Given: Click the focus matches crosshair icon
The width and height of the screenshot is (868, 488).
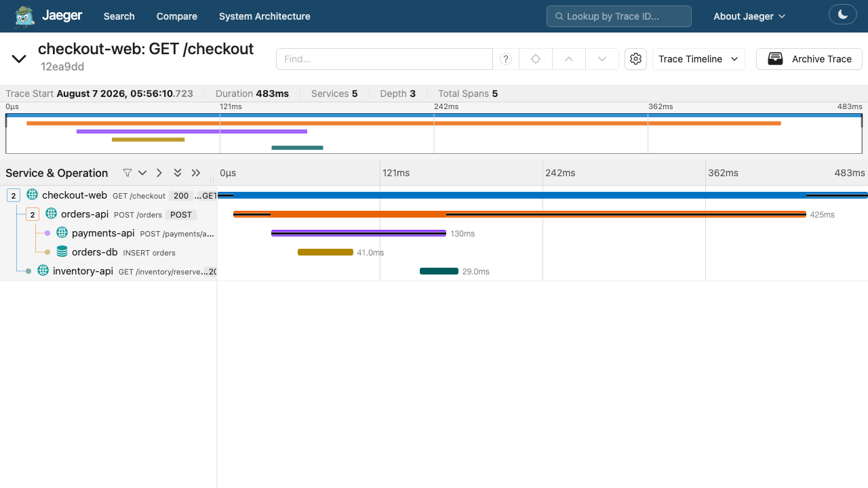Looking at the screenshot, I should point(536,59).
